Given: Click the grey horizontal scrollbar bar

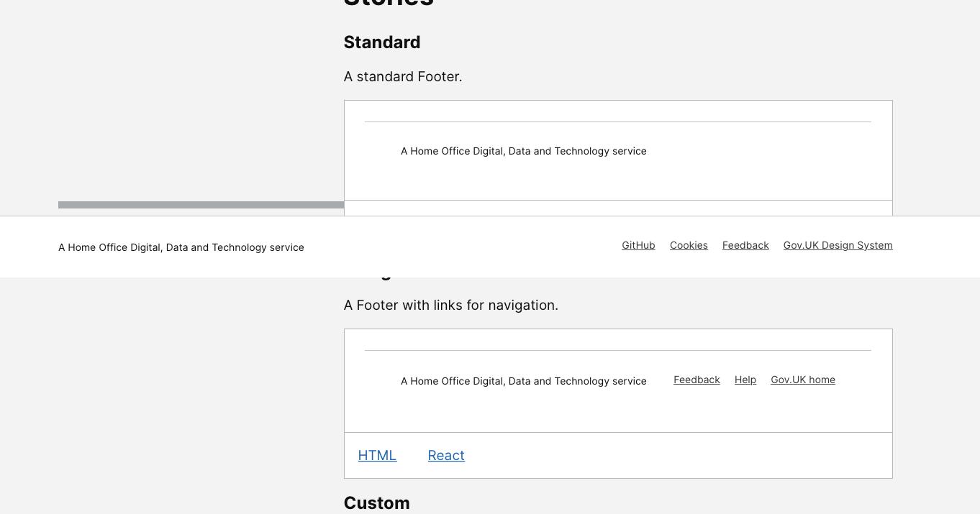Looking at the screenshot, I should point(201,205).
